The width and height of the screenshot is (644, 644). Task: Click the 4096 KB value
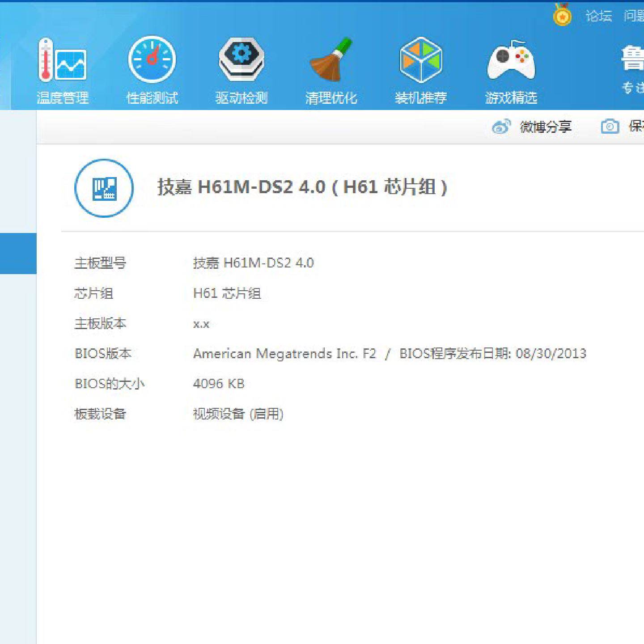tap(219, 384)
